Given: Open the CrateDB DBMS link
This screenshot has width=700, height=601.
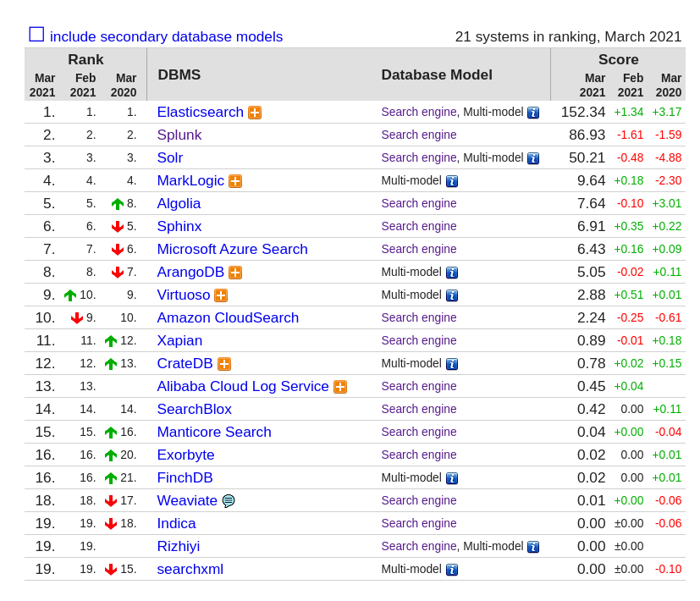Looking at the screenshot, I should tap(185, 363).
